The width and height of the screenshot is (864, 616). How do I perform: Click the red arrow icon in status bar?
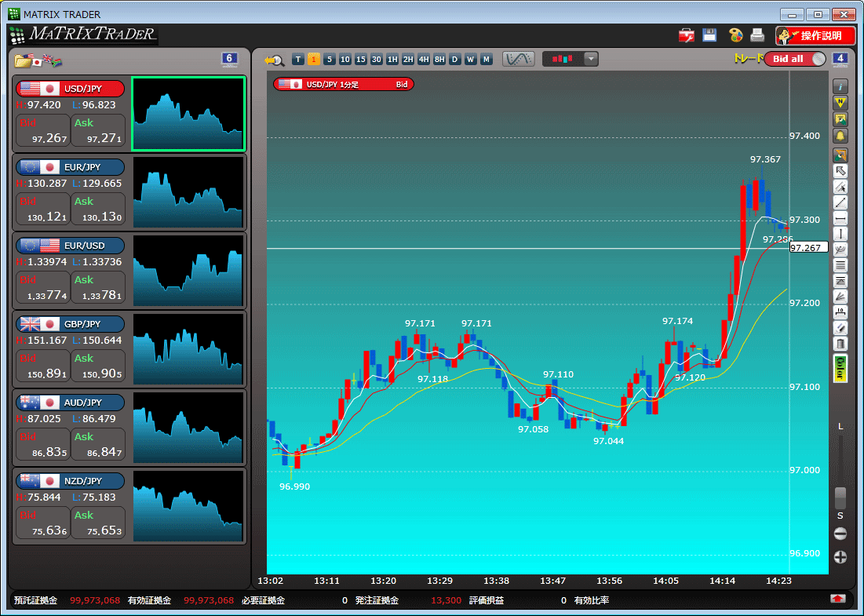click(837, 599)
